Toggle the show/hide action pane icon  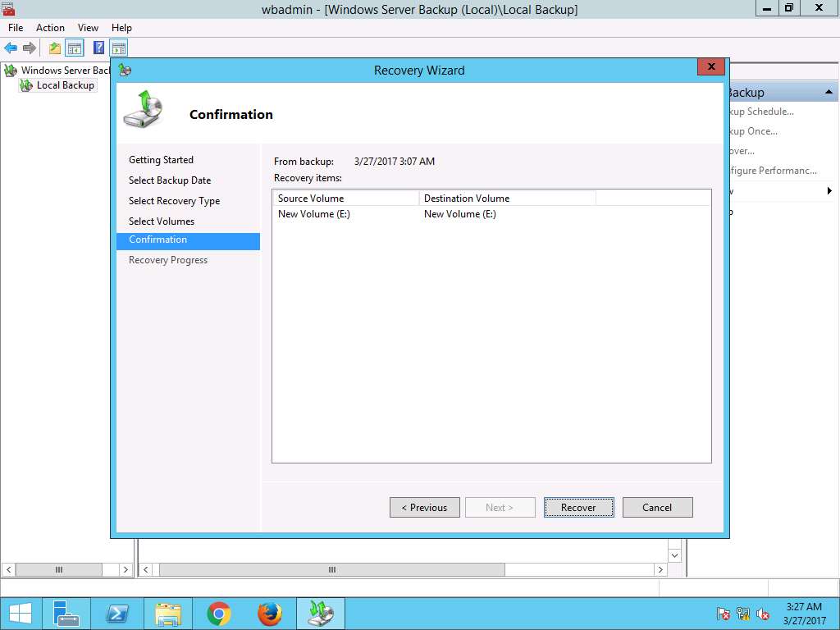119,48
